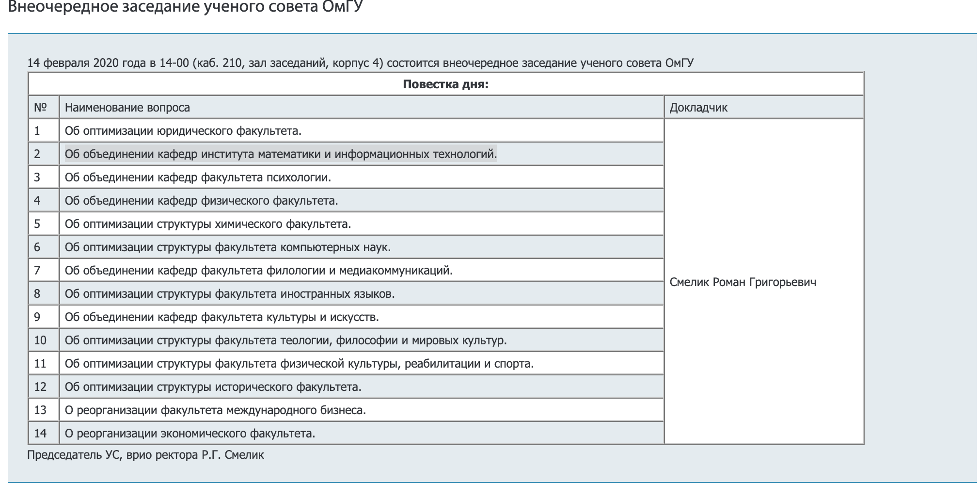Image resolution: width=980 pixels, height=484 pixels.
Task: Click number cell '11'
Action: [x=44, y=363]
